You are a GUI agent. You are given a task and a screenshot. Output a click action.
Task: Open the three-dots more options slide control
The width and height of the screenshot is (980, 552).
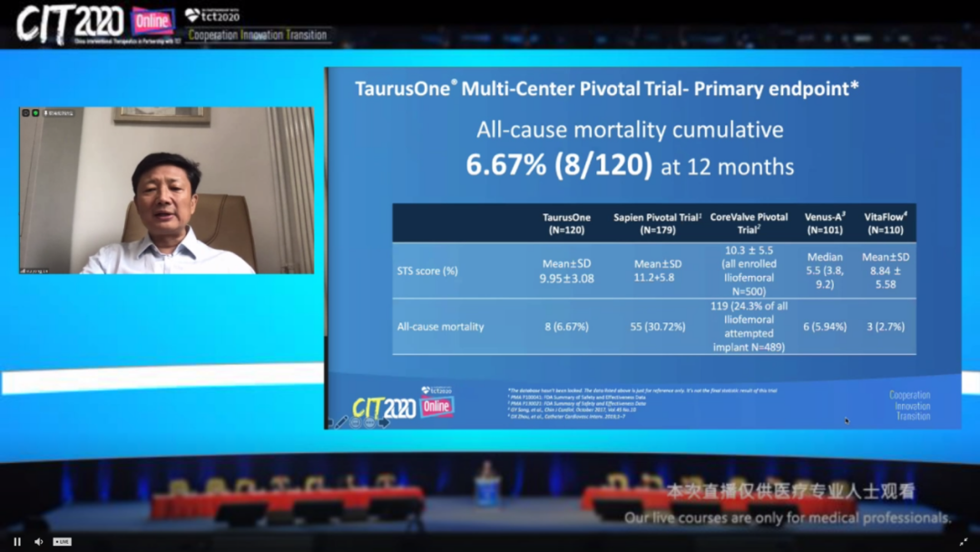369,422
